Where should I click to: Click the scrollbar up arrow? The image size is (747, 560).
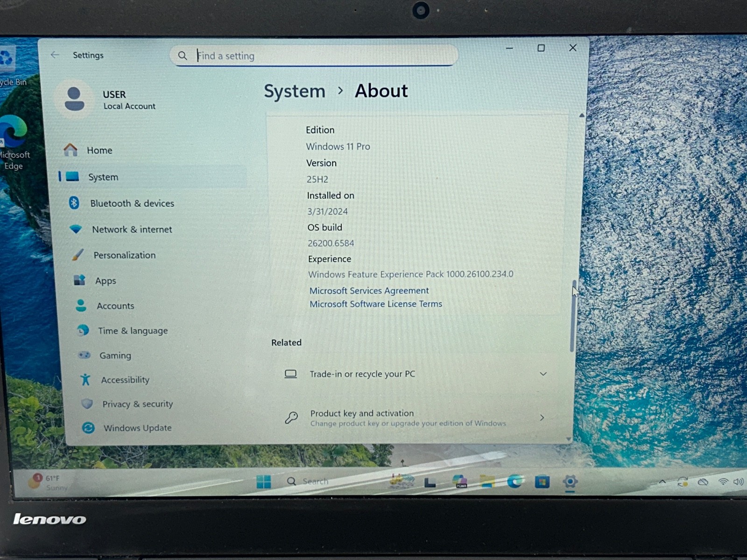582,115
